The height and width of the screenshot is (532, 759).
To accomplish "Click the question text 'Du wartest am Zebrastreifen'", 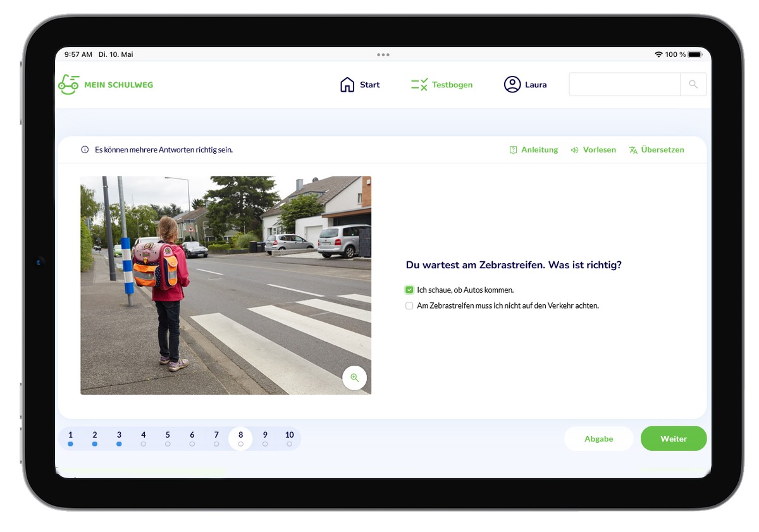I will click(514, 265).
